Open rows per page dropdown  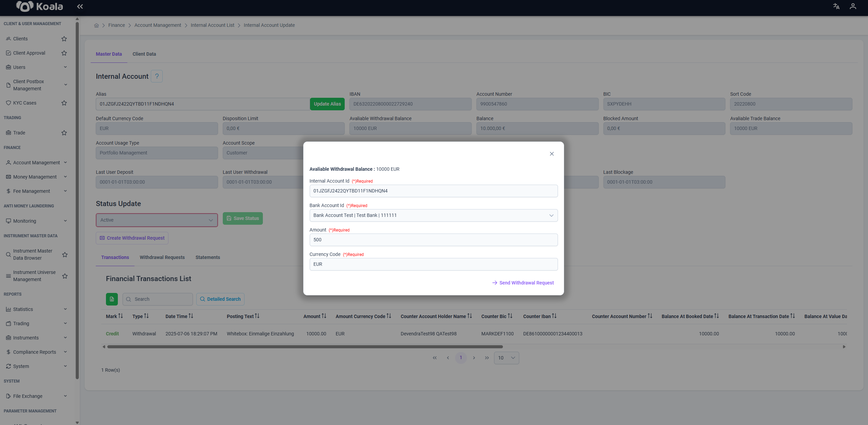506,358
